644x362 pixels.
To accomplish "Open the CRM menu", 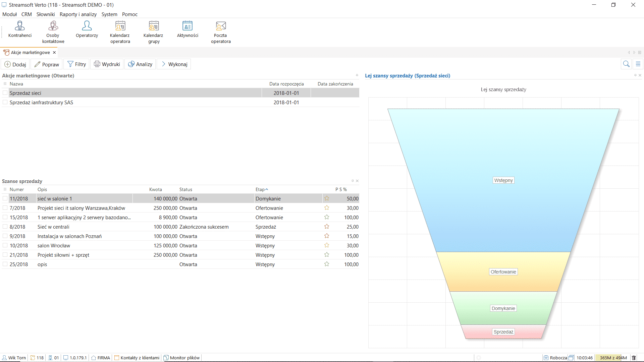I will point(26,14).
